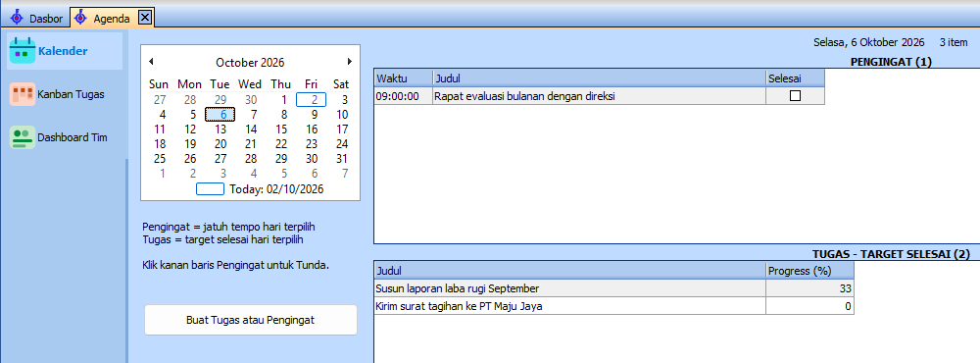Image resolution: width=980 pixels, height=363 pixels.
Task: Select October 2 in the calendar
Action: point(312,99)
